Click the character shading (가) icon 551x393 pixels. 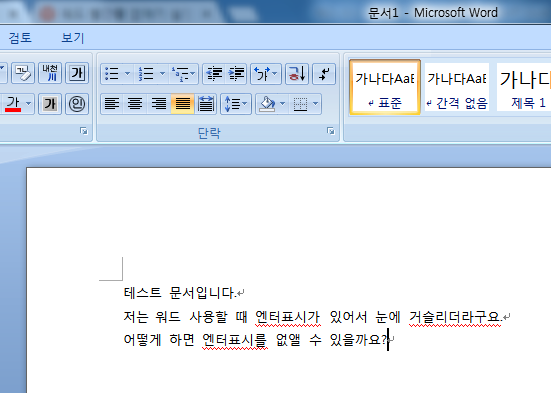click(50, 104)
